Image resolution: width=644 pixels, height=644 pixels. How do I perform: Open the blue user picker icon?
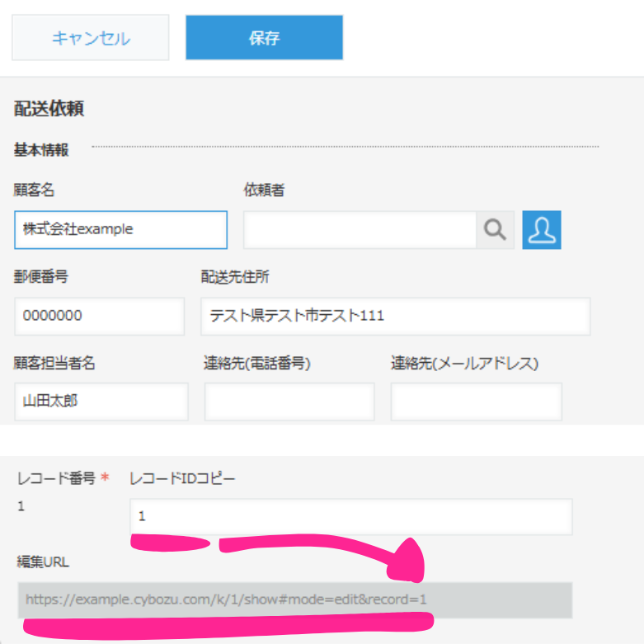[542, 230]
